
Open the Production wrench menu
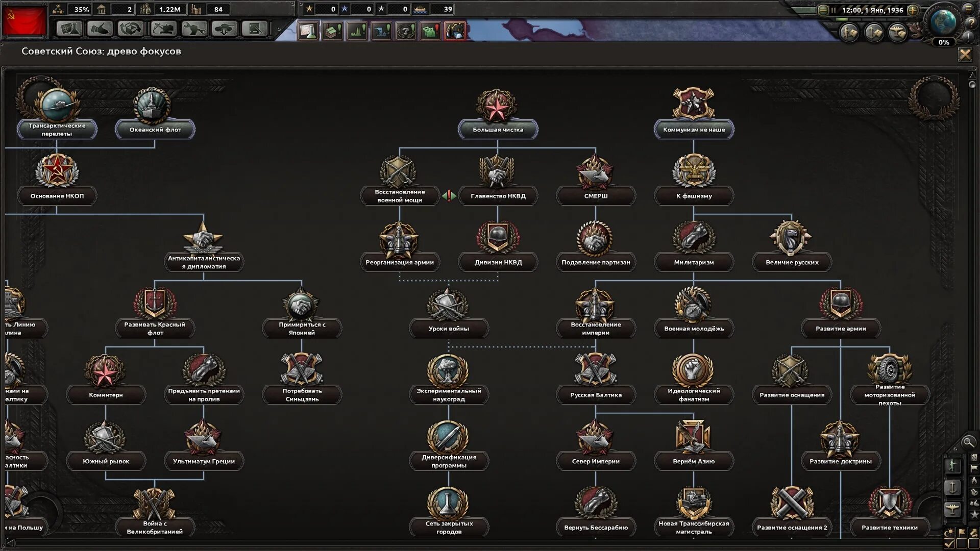click(x=194, y=28)
